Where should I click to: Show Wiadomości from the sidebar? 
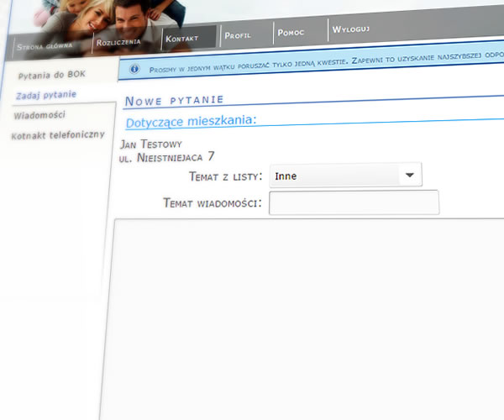[x=40, y=115]
